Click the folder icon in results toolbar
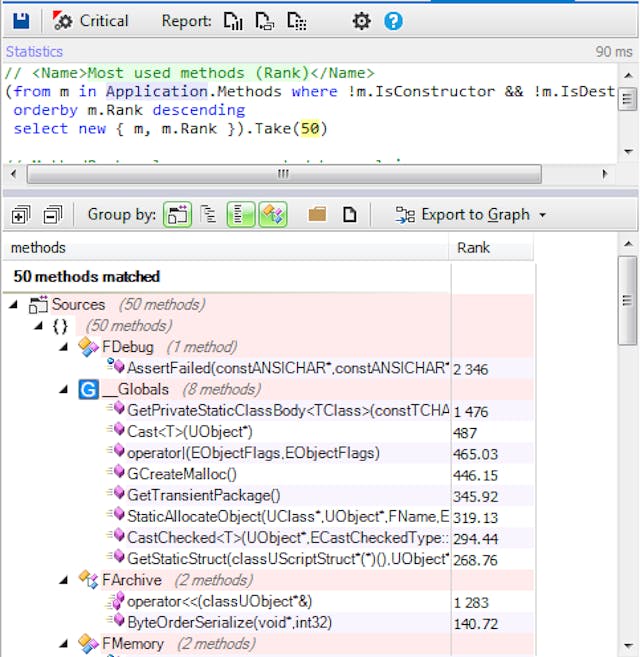The height and width of the screenshot is (657, 640). 318,214
